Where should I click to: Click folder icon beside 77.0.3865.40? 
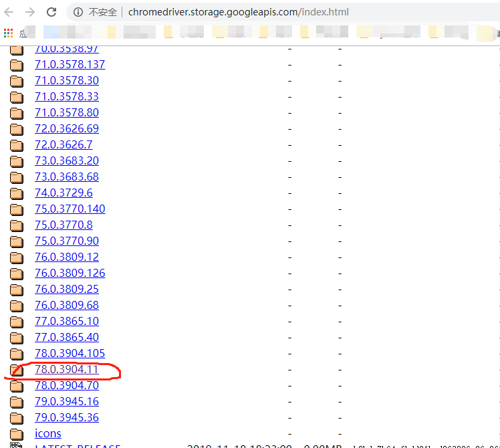click(x=17, y=338)
